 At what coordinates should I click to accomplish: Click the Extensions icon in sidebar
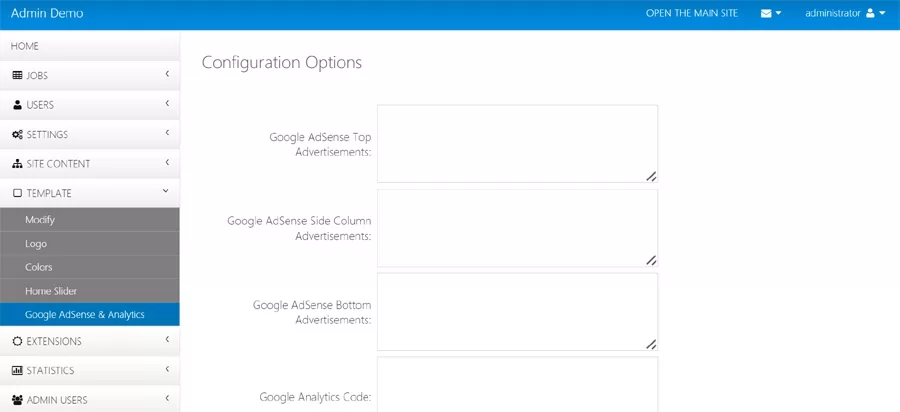(17, 341)
